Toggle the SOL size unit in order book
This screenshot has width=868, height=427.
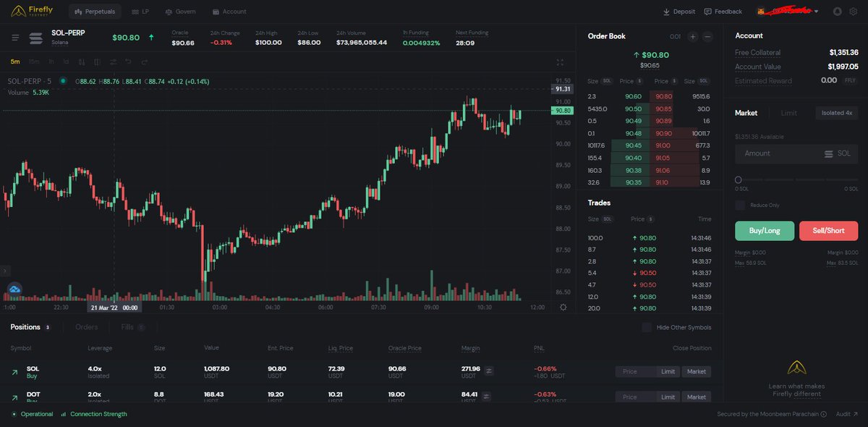(x=607, y=81)
